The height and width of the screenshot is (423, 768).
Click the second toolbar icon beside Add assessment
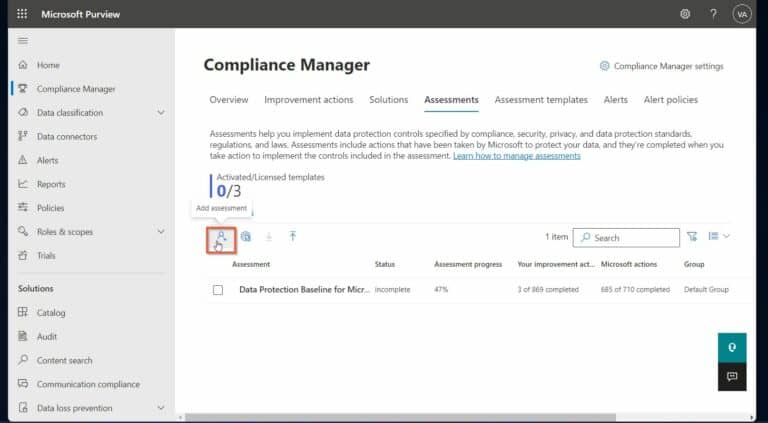[246, 237]
